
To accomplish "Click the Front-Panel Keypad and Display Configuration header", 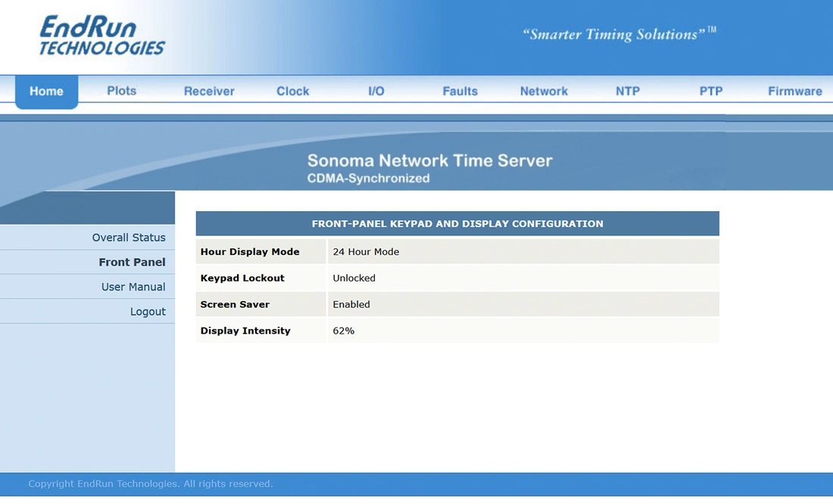I will pos(457,223).
